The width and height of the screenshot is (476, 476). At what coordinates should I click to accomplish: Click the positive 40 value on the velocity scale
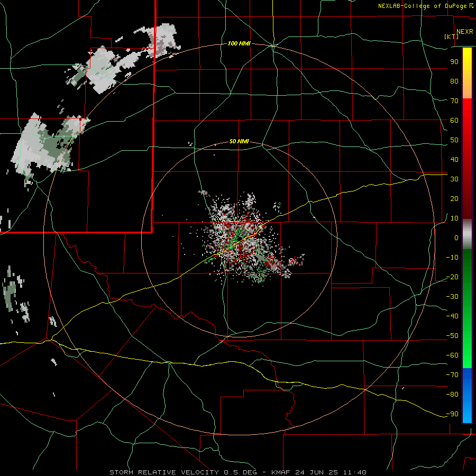[x=454, y=160]
